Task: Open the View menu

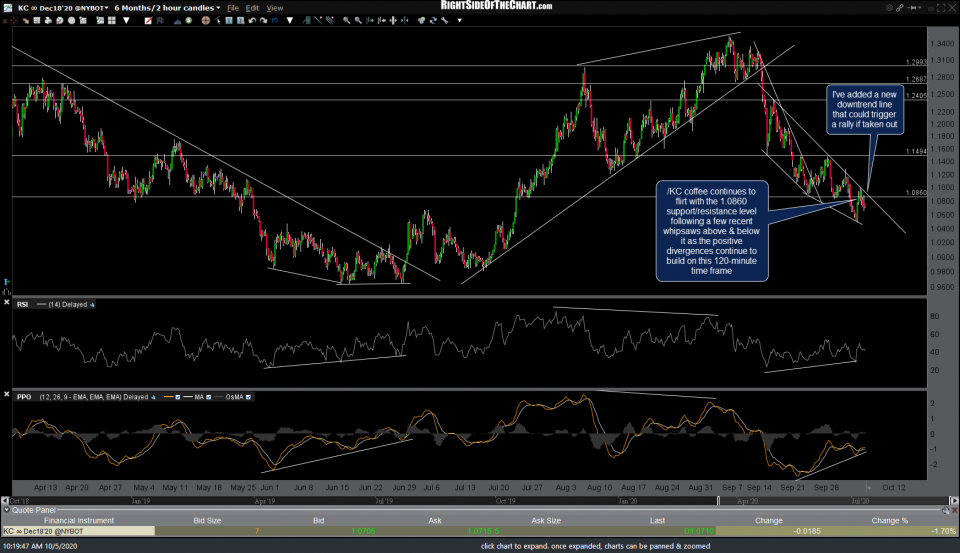Action: pos(274,7)
